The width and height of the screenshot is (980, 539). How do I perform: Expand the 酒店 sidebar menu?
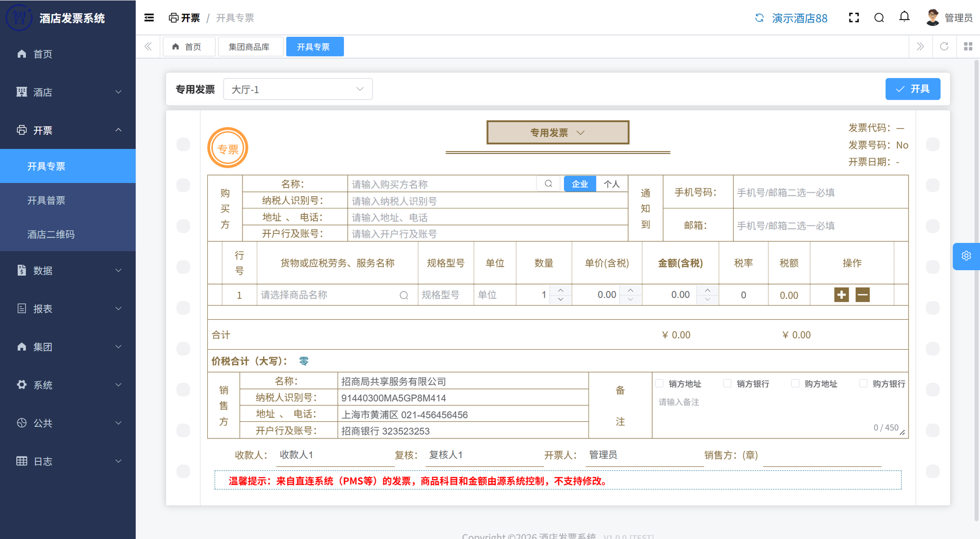(x=68, y=92)
